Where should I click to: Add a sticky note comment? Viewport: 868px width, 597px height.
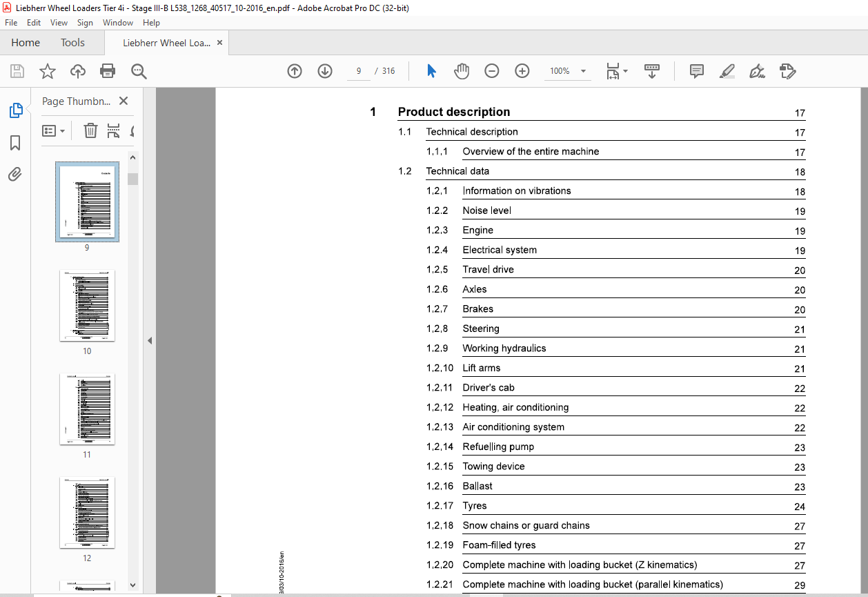(697, 71)
